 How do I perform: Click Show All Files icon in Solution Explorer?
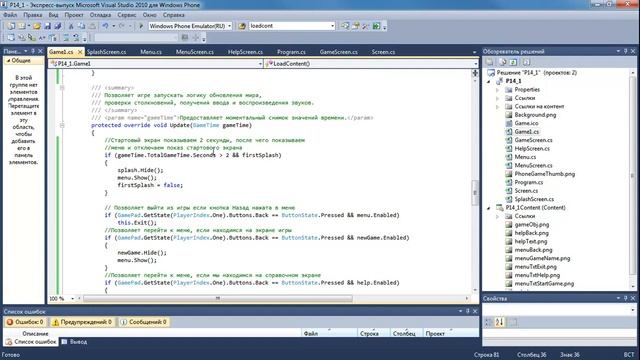[x=503, y=62]
